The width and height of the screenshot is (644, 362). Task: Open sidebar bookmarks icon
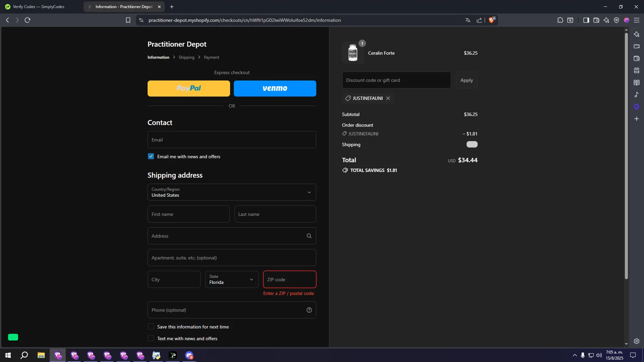[637, 70]
